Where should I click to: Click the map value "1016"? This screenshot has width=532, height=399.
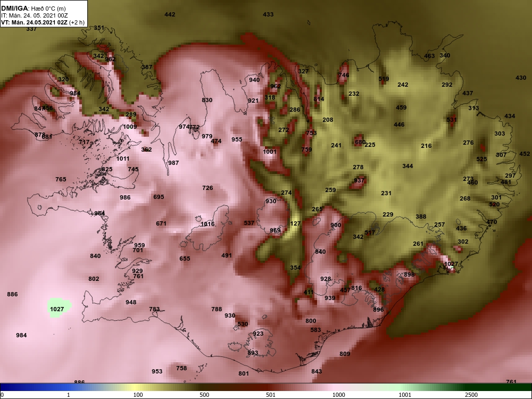coord(207,224)
